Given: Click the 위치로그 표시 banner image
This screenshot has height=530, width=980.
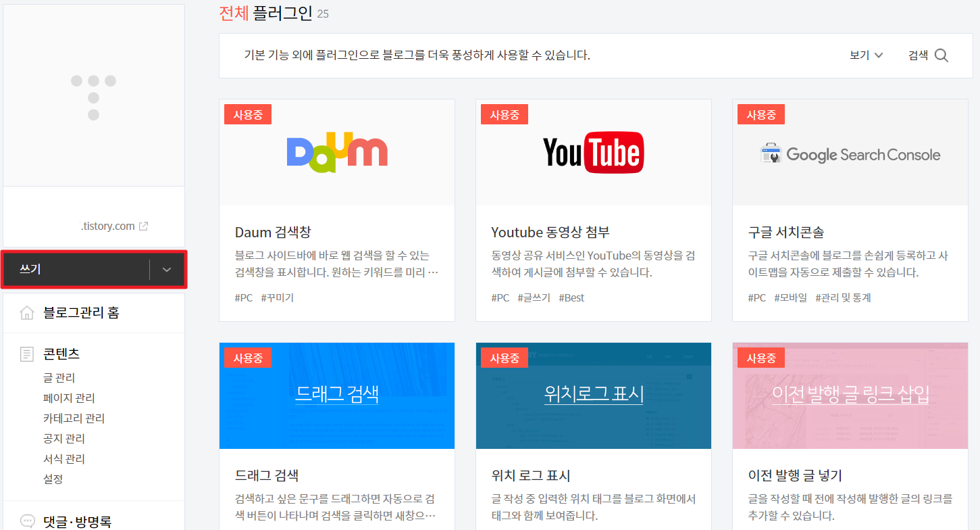Looking at the screenshot, I should point(594,395).
